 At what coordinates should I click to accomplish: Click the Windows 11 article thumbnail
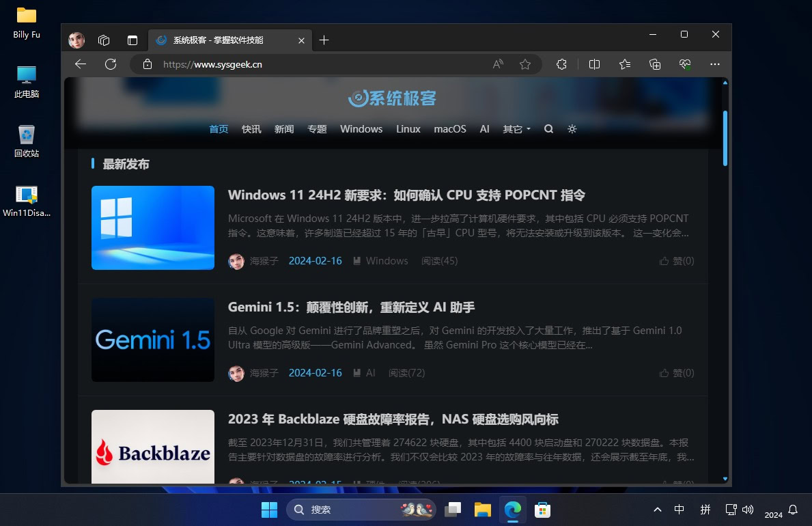(153, 227)
